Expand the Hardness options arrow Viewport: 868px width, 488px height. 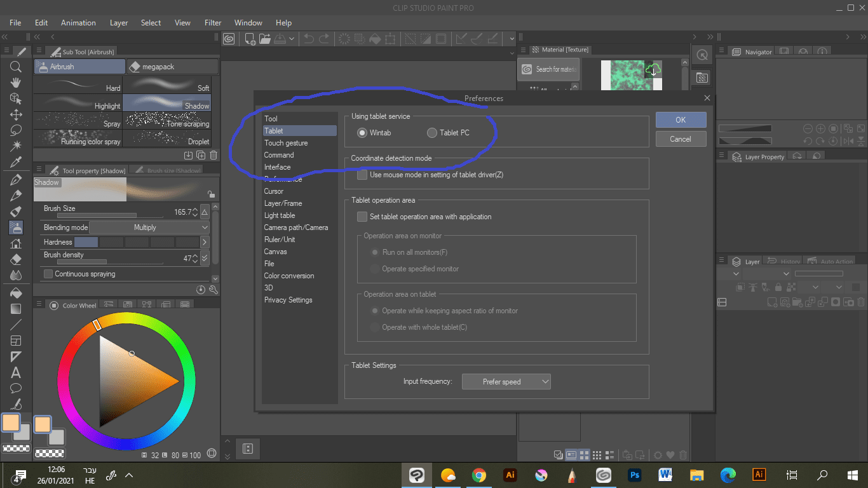coord(205,242)
